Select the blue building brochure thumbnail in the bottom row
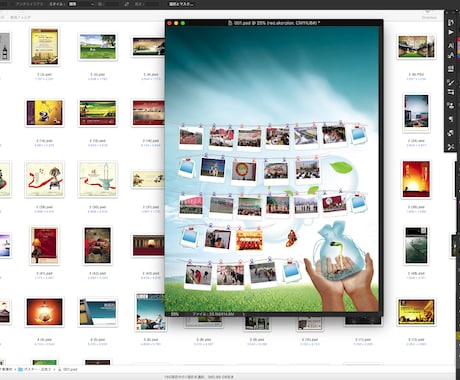The image size is (460, 380). (98, 312)
